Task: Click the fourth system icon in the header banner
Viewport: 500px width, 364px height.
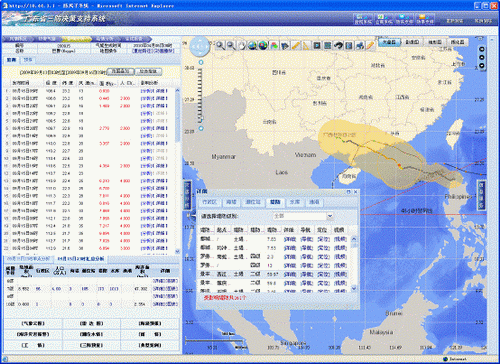Action: (x=424, y=19)
